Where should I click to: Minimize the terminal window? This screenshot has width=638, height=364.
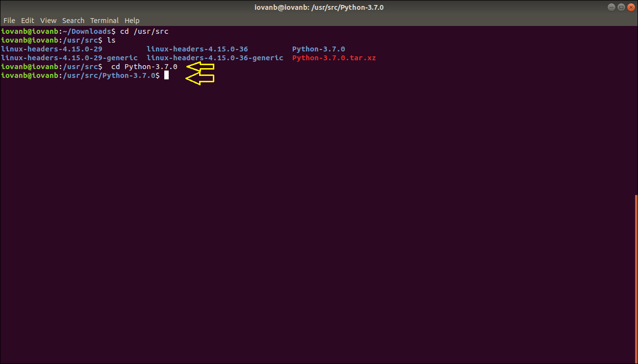pos(611,7)
